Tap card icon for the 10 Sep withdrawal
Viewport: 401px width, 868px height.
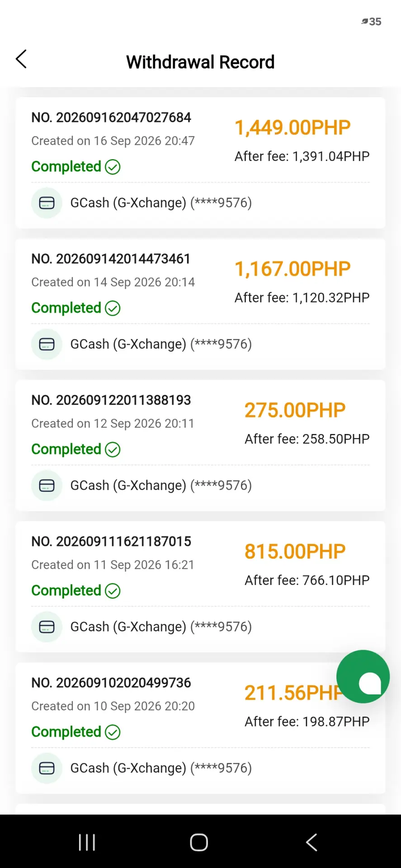click(47, 768)
